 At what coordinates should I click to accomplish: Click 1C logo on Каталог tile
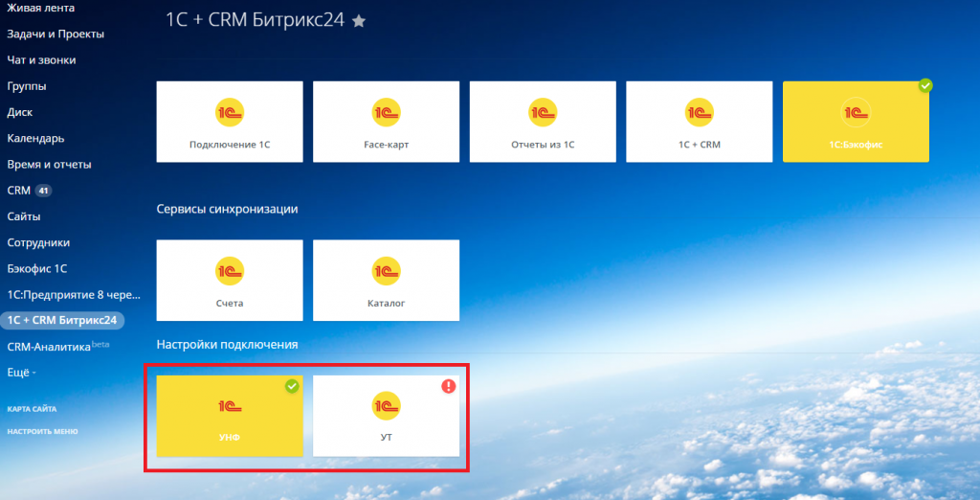387,271
